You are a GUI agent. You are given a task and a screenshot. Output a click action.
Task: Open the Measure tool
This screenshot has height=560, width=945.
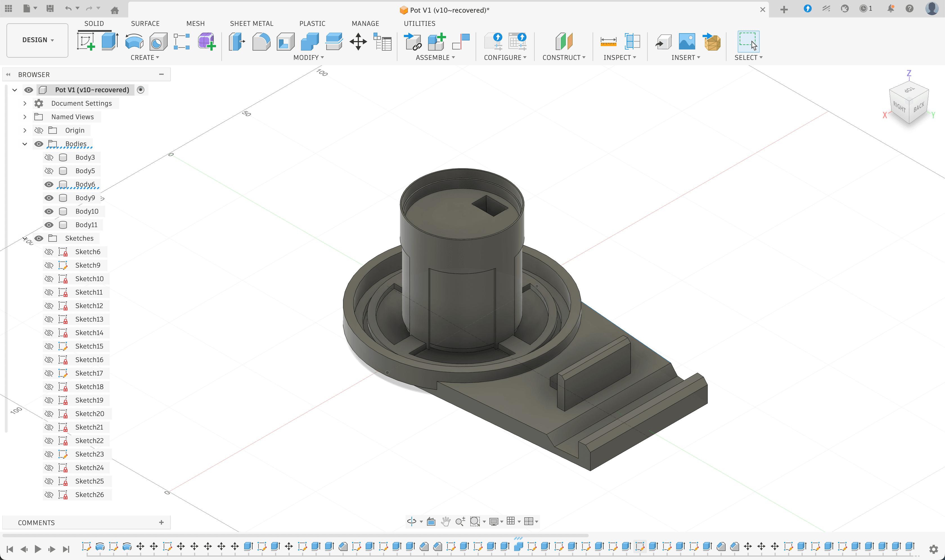(608, 41)
